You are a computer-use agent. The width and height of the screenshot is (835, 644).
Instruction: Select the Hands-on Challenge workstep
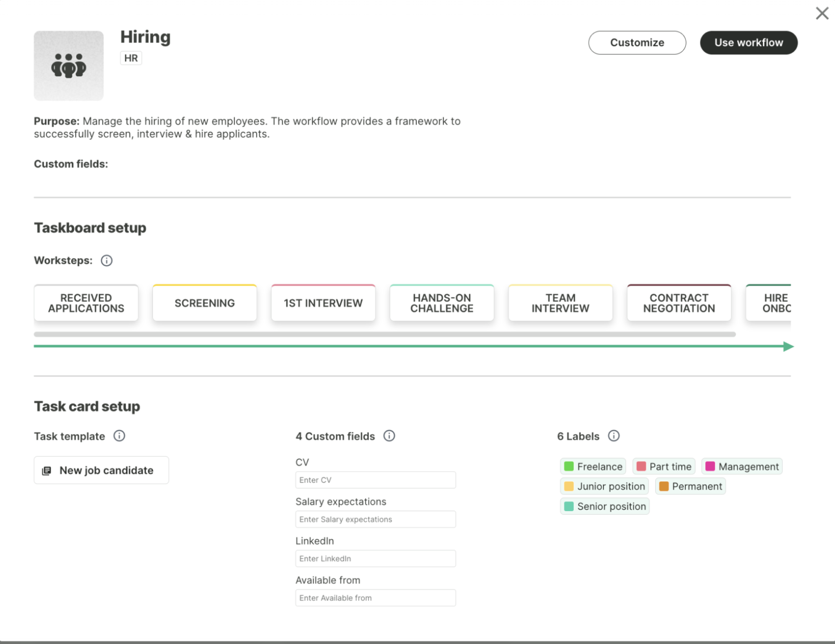point(442,303)
